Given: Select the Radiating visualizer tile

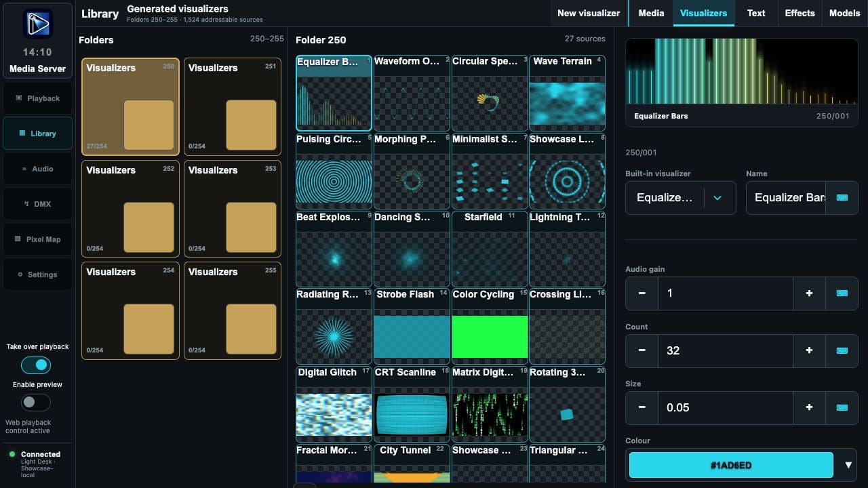Looking at the screenshot, I should (334, 326).
